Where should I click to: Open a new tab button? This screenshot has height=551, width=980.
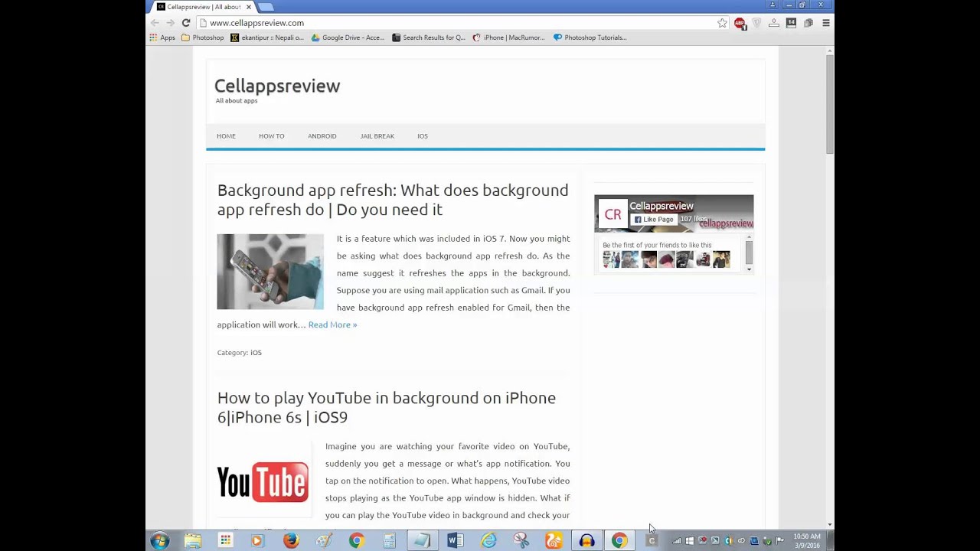coord(265,7)
